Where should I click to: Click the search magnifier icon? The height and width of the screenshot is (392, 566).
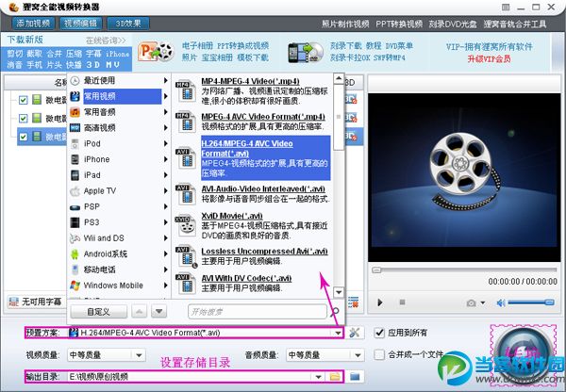[x=335, y=312]
